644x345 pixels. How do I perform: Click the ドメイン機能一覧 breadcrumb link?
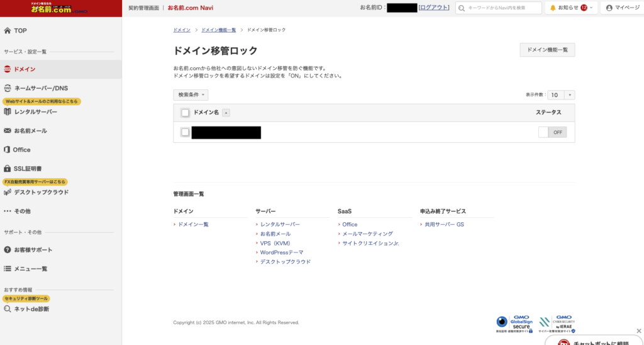click(218, 30)
